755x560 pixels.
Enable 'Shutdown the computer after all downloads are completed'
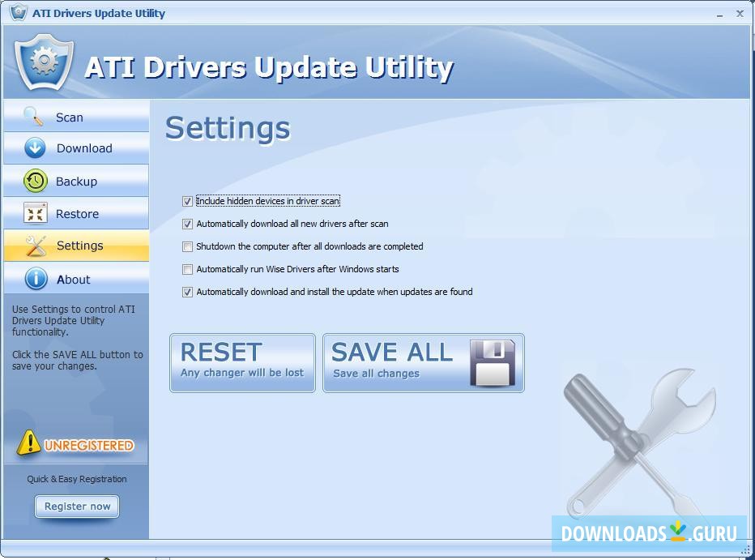(x=187, y=246)
